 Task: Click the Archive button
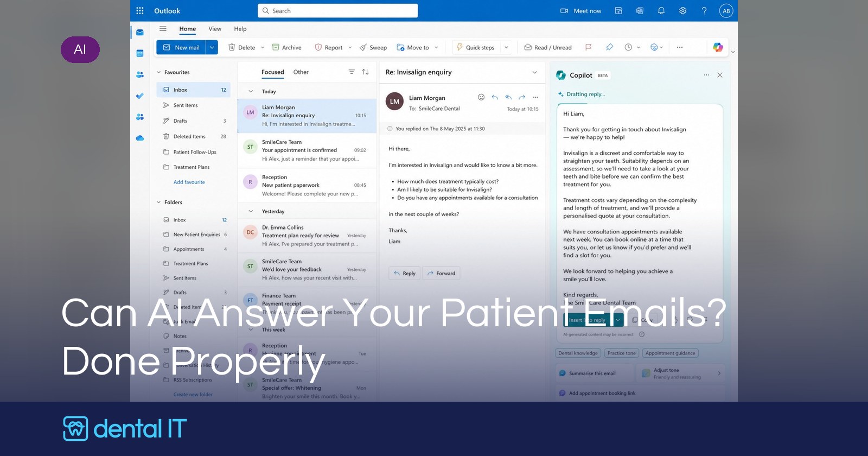pos(287,48)
